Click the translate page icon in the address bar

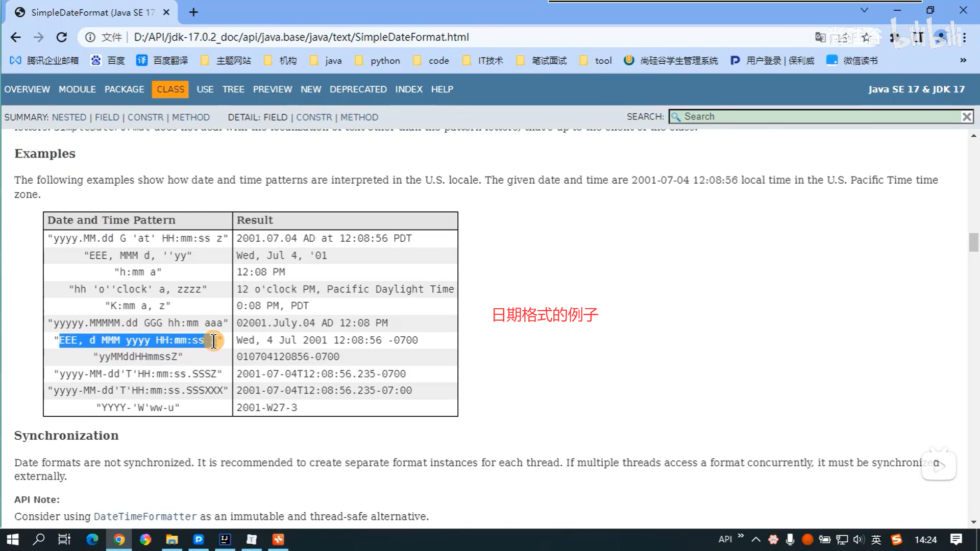[820, 37]
